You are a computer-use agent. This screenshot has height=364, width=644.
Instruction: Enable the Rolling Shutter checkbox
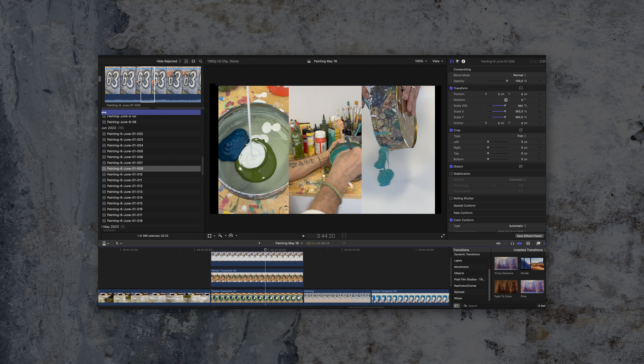pos(451,199)
